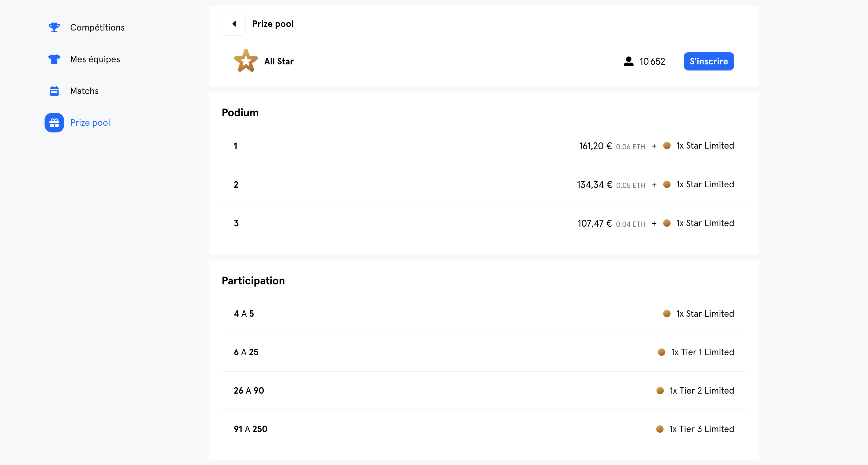
Task: Click the bronze coin beside Tier 3 Limited
Action: pos(660,429)
